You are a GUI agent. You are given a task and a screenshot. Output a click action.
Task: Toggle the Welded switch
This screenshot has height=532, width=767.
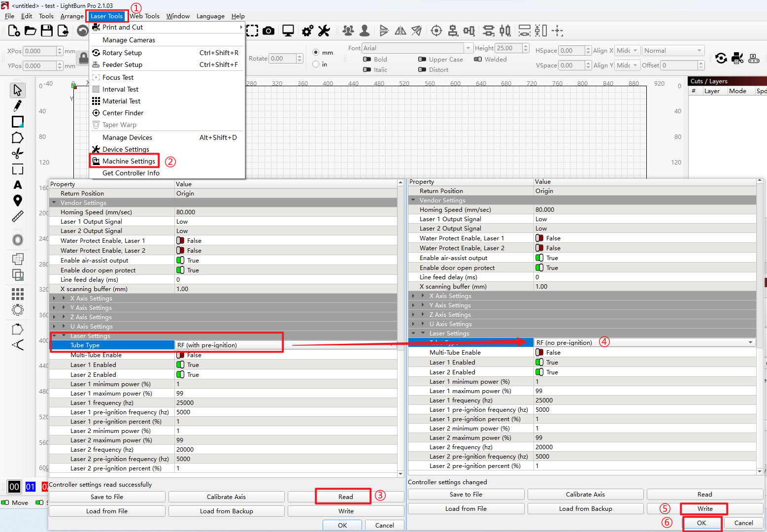pyautogui.click(x=478, y=59)
